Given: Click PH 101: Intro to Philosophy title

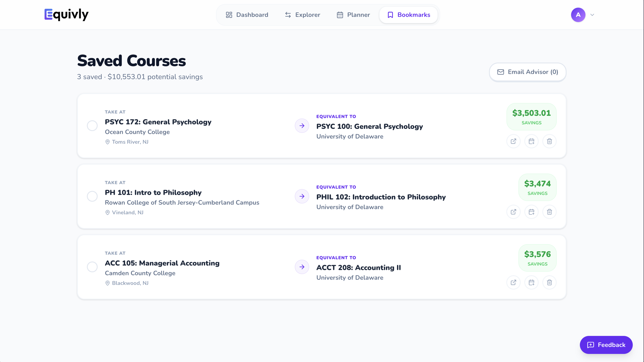Looking at the screenshot, I should click(x=153, y=193).
